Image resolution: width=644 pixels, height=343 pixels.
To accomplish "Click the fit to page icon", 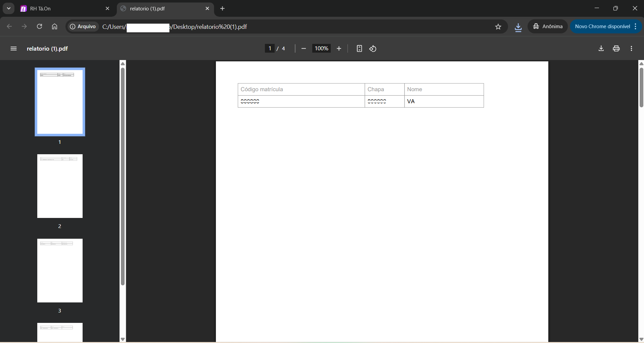I will coord(359,49).
